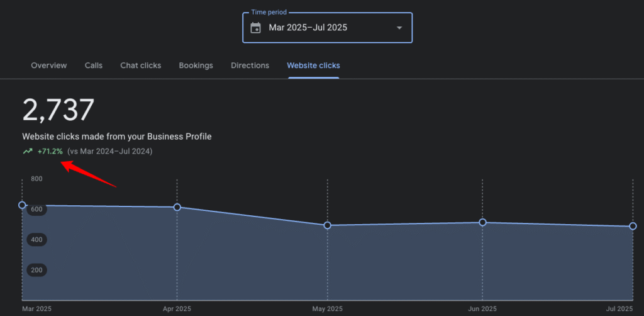Click the Jul 2025 data point circle
This screenshot has height=316, width=644.
pyautogui.click(x=633, y=226)
